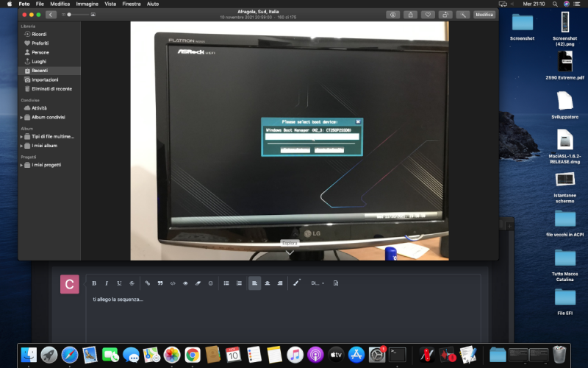
Task: Insert a code block
Action: pos(173,283)
